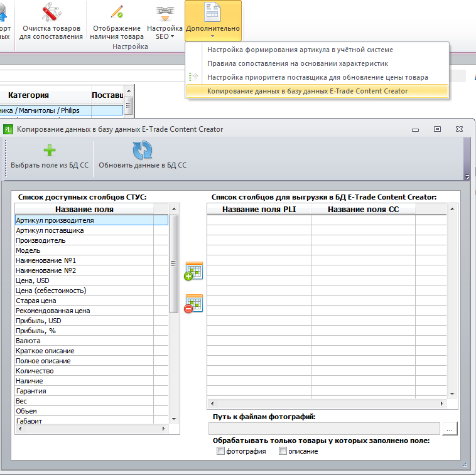Click Название поля column header in left list

[x=84, y=210]
